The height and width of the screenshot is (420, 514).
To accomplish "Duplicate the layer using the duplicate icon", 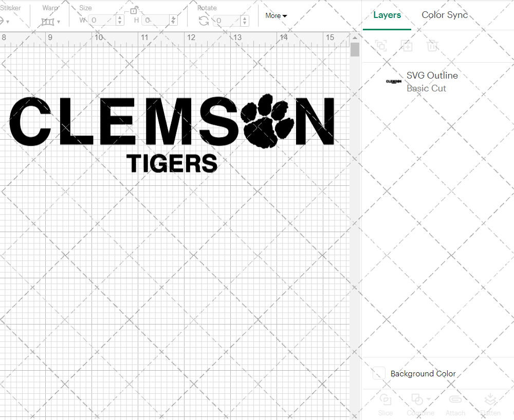I will click(x=407, y=46).
